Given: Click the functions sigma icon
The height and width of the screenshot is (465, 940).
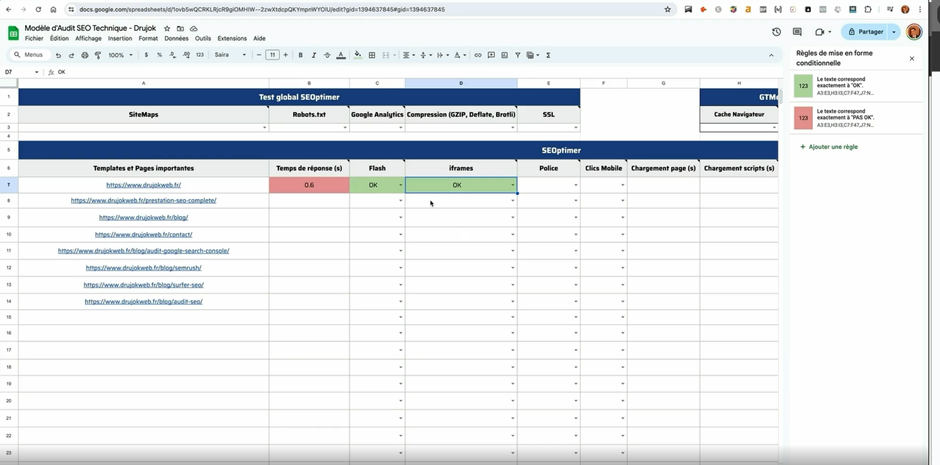Looking at the screenshot, I should point(548,55).
